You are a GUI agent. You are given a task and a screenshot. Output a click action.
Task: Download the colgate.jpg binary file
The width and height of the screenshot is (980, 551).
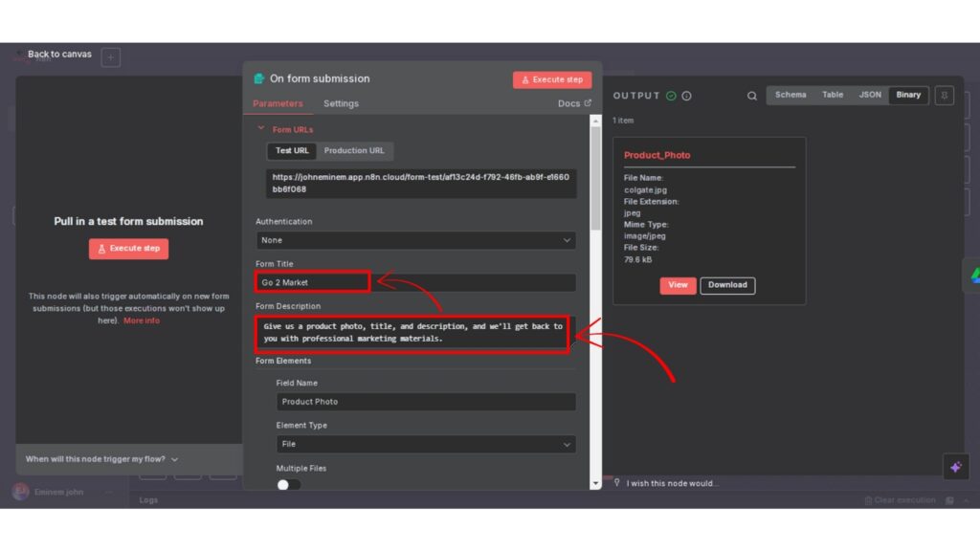[727, 285]
